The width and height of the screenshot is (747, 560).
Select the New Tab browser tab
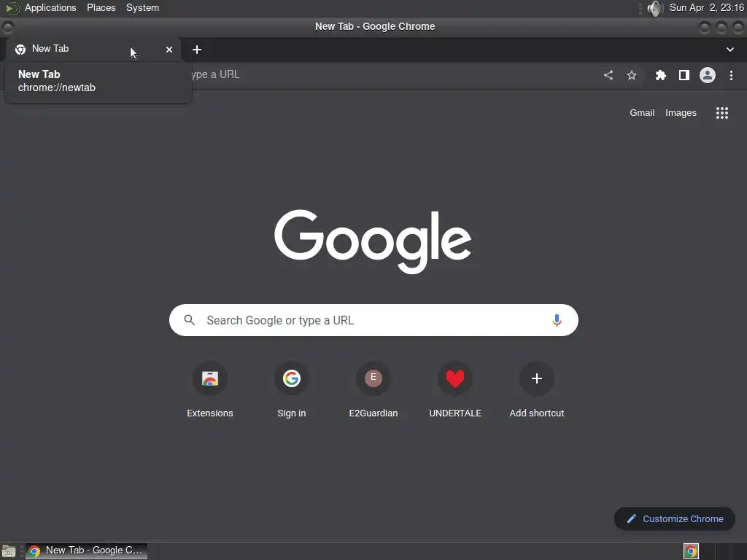point(93,50)
